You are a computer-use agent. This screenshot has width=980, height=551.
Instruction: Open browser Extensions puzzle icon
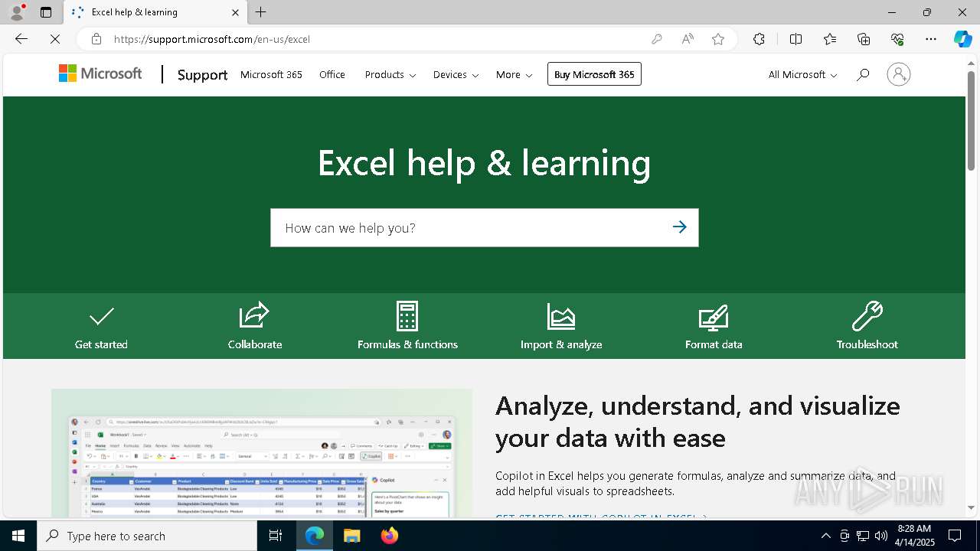(x=759, y=39)
